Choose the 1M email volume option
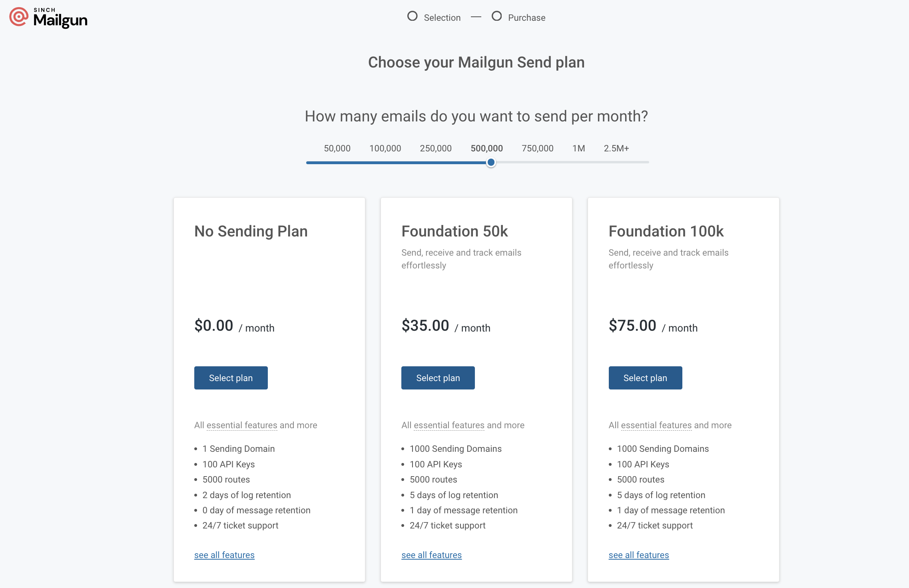Screen dimensions: 909x588 pyautogui.click(x=578, y=148)
